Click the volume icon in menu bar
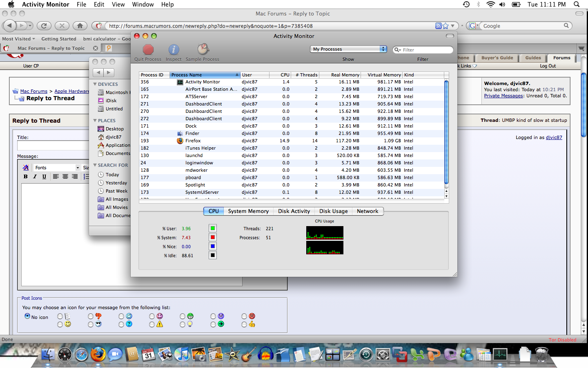Image resolution: width=588 pixels, height=368 pixels. (502, 4)
